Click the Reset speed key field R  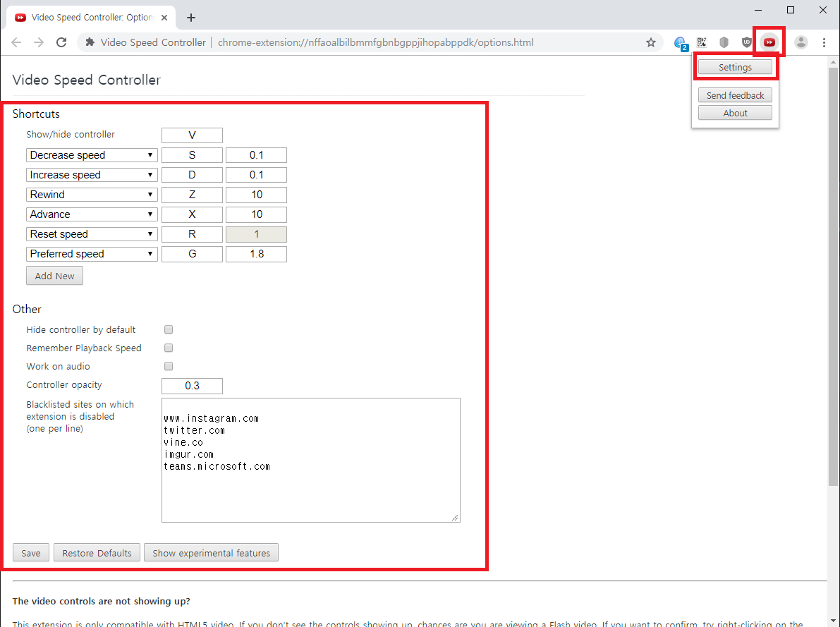(x=192, y=234)
